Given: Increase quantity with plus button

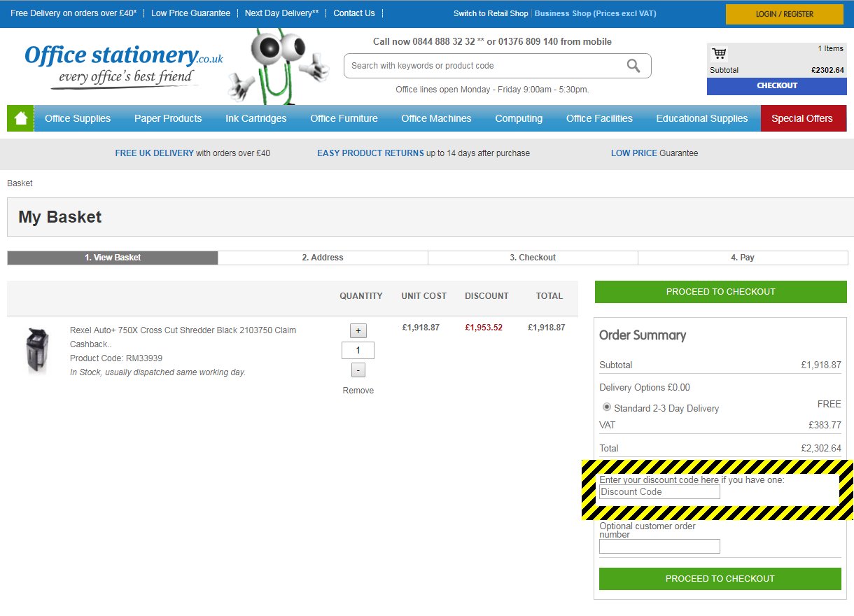Looking at the screenshot, I should click(358, 331).
